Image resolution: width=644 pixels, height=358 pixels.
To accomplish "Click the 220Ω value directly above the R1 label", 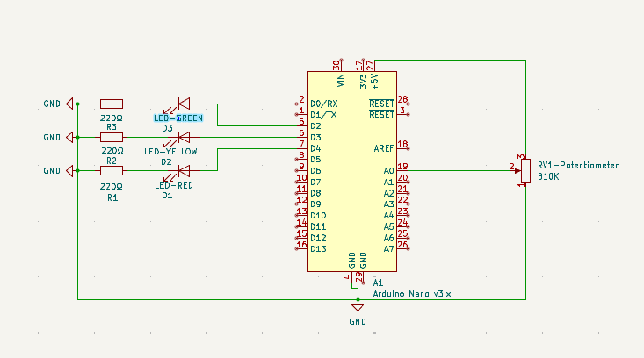I will 112,187.
